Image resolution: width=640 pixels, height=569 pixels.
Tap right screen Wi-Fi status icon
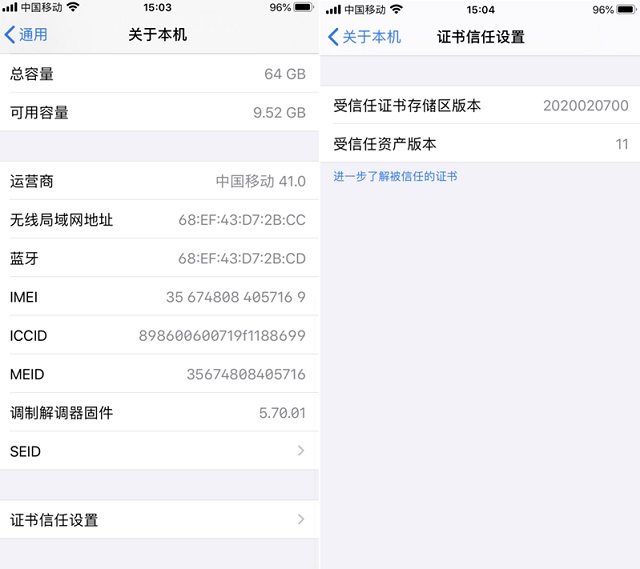coord(396,9)
